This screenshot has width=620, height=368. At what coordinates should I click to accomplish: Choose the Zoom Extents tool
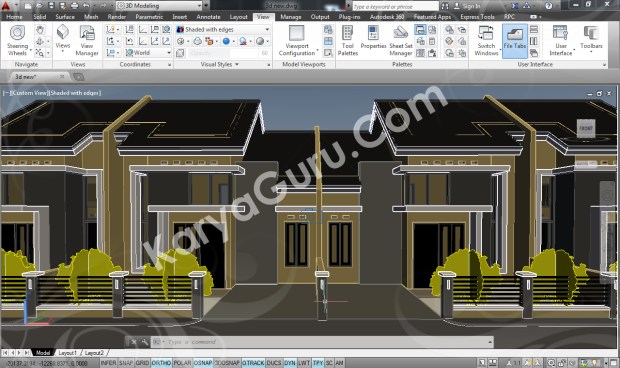(x=40, y=52)
